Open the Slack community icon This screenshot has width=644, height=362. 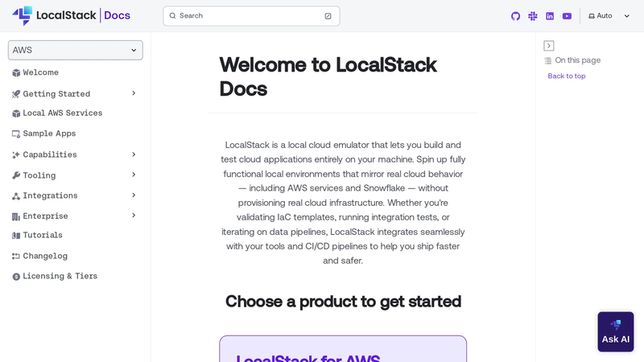coord(533,16)
